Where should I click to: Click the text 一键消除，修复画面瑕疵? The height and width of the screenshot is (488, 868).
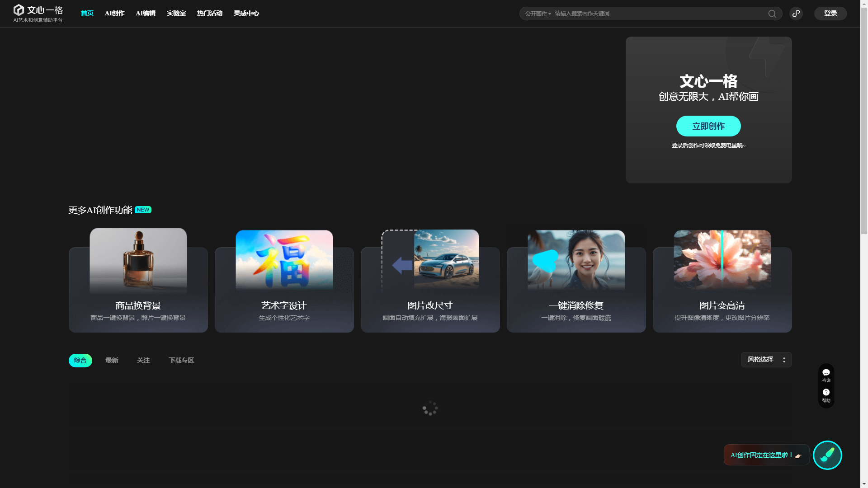pos(576,318)
